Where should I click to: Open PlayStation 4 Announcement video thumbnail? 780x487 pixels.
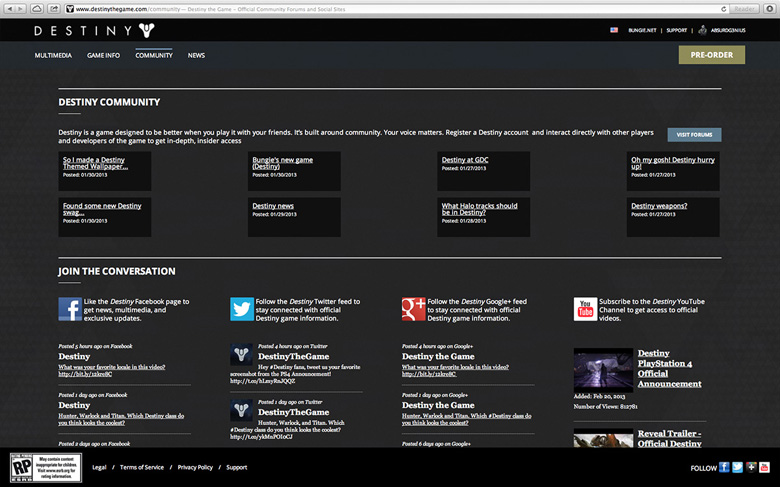tap(602, 368)
